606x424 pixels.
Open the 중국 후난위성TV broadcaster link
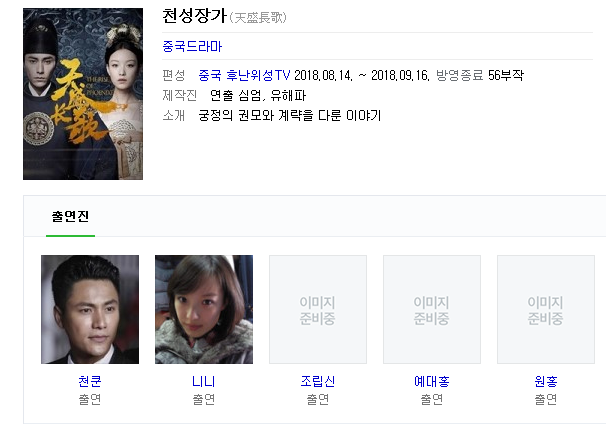point(244,75)
